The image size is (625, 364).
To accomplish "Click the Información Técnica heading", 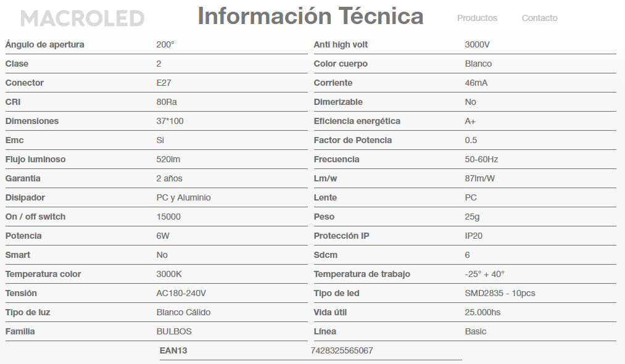I will [310, 16].
